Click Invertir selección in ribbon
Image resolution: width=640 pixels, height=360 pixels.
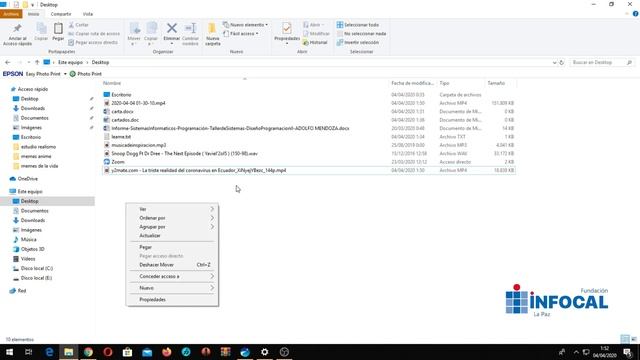coord(358,42)
